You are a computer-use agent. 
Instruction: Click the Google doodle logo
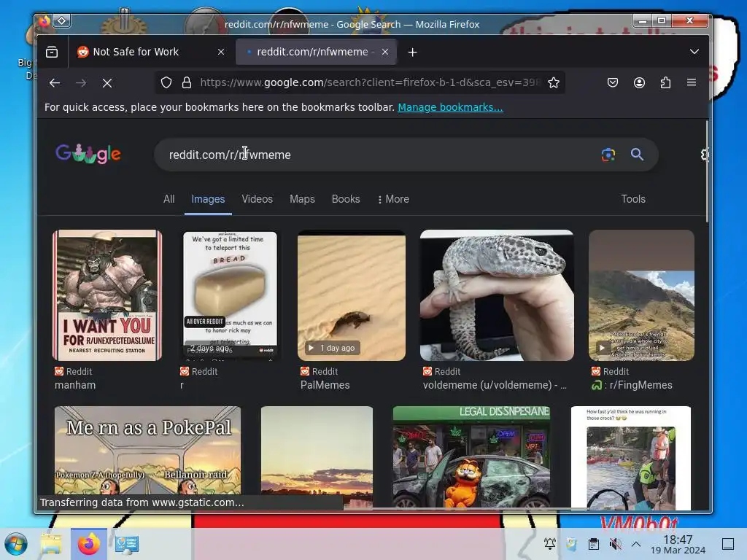coord(88,154)
